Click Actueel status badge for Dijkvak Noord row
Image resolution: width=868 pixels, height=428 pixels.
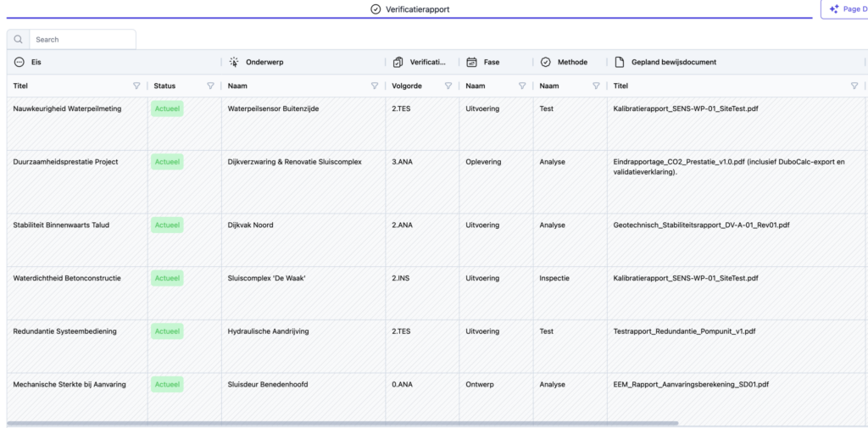click(x=167, y=225)
